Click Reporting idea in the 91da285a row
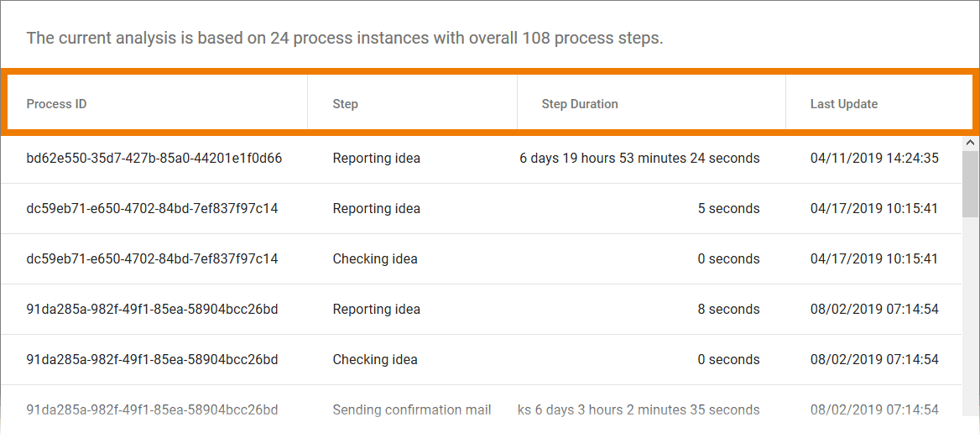This screenshot has height=438, width=980. coord(377,309)
